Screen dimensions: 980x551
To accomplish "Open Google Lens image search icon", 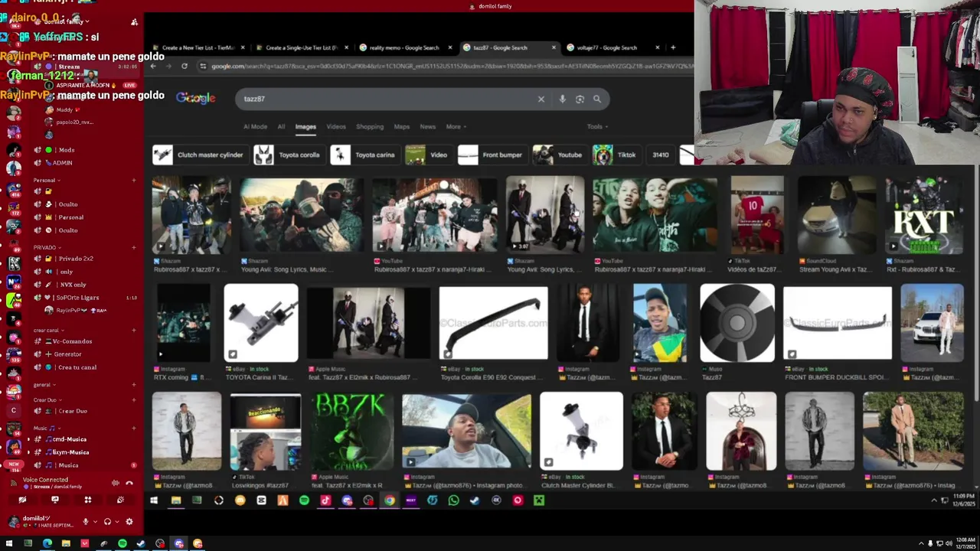I will (x=580, y=99).
